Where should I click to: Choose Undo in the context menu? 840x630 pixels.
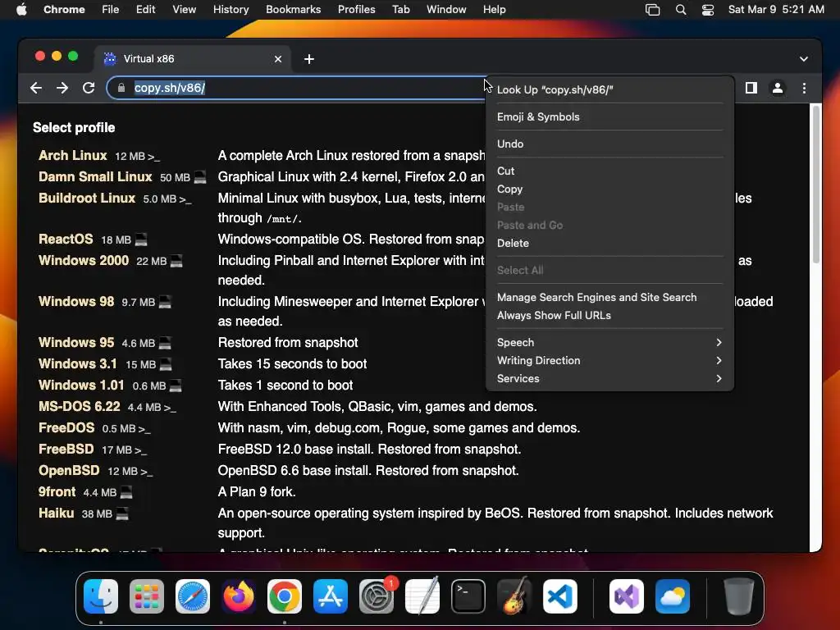coord(609,144)
